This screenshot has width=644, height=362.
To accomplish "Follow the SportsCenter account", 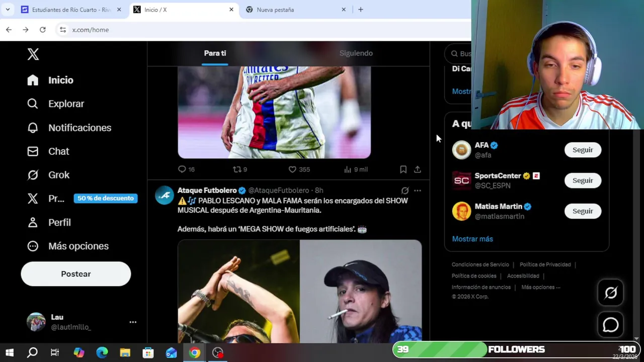I will click(x=583, y=180).
